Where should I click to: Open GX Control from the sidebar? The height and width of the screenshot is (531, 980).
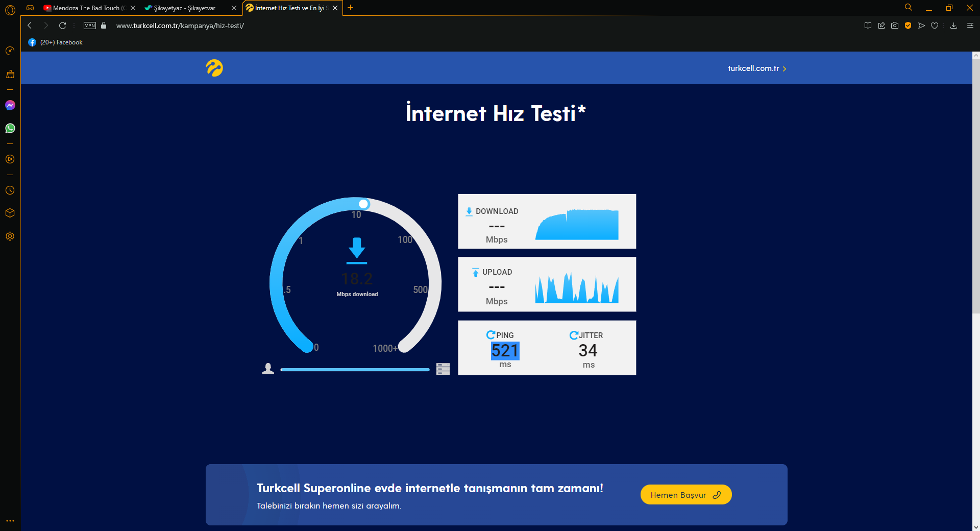(x=10, y=51)
